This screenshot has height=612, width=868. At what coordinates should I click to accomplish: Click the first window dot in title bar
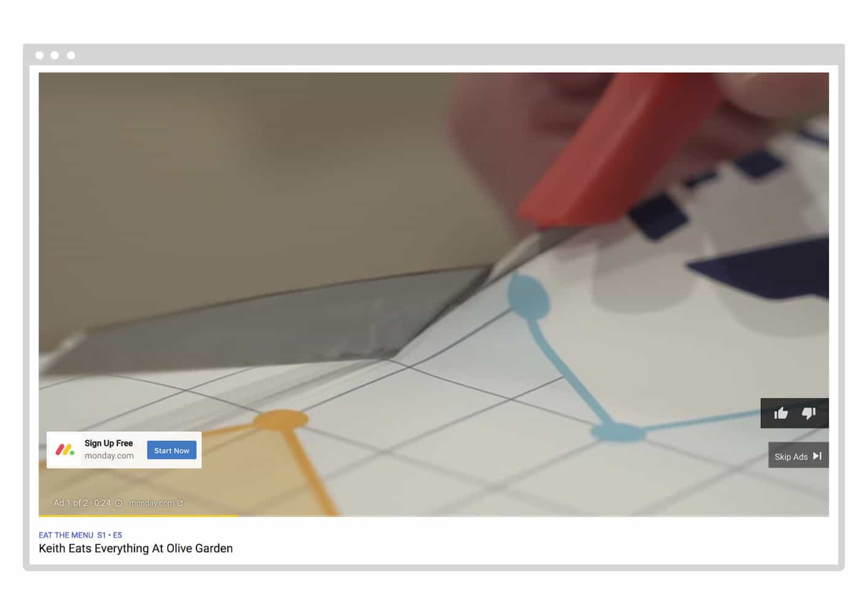tap(39, 55)
